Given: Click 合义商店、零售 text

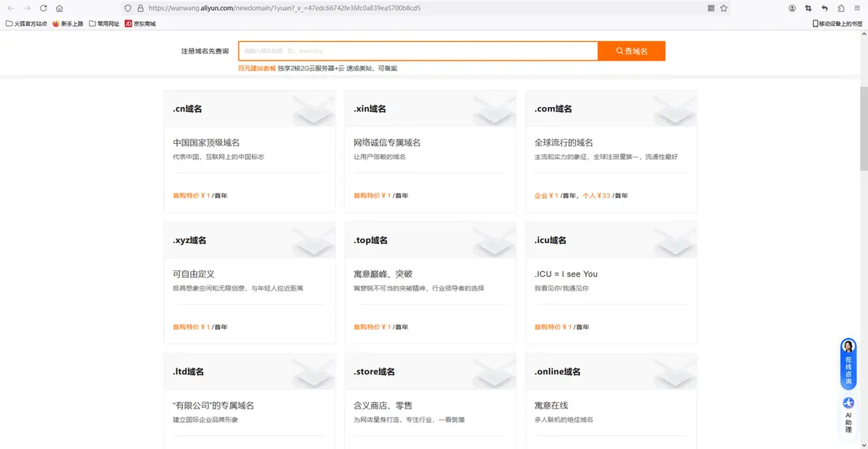Looking at the screenshot, I should (383, 406).
